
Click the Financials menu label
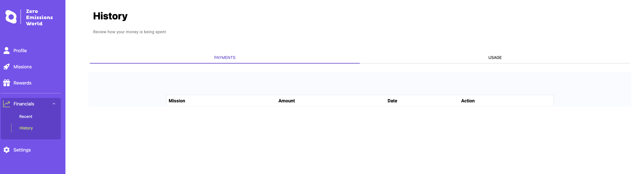[x=24, y=104]
